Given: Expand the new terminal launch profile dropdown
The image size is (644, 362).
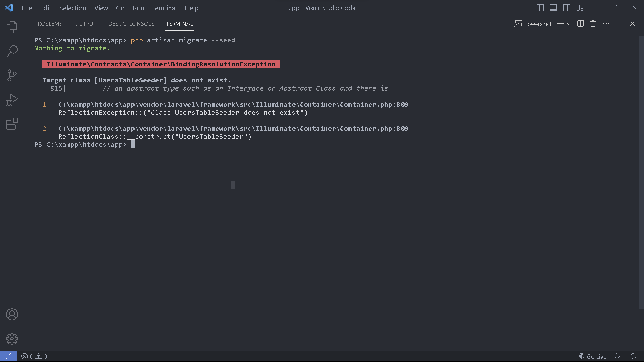Looking at the screenshot, I should [569, 24].
